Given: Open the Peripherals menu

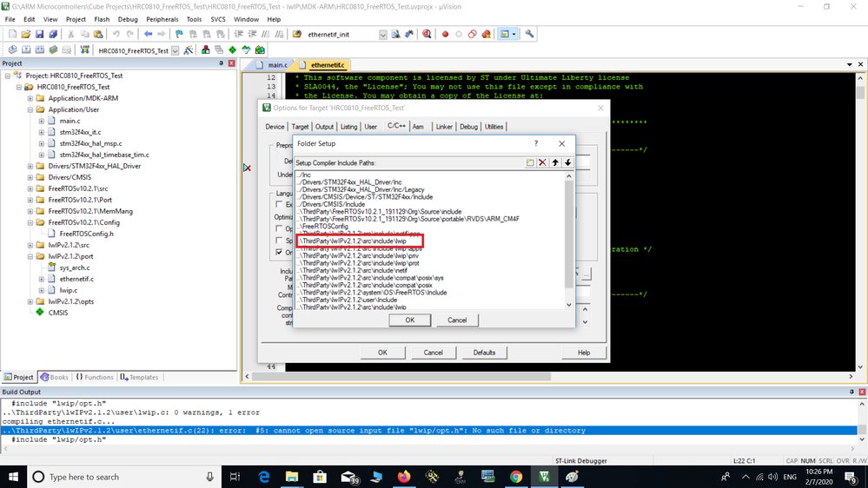Looking at the screenshot, I should [162, 19].
